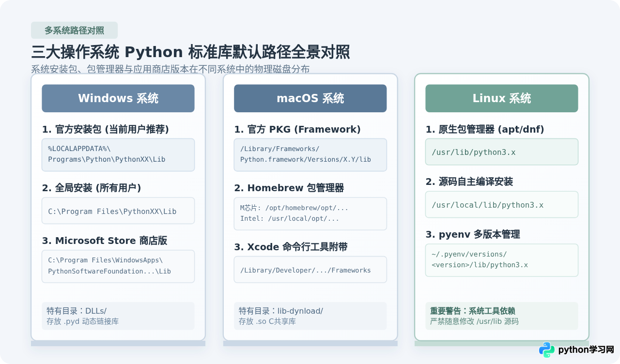Click the ~/.pyenv/versions path box

coord(502,260)
